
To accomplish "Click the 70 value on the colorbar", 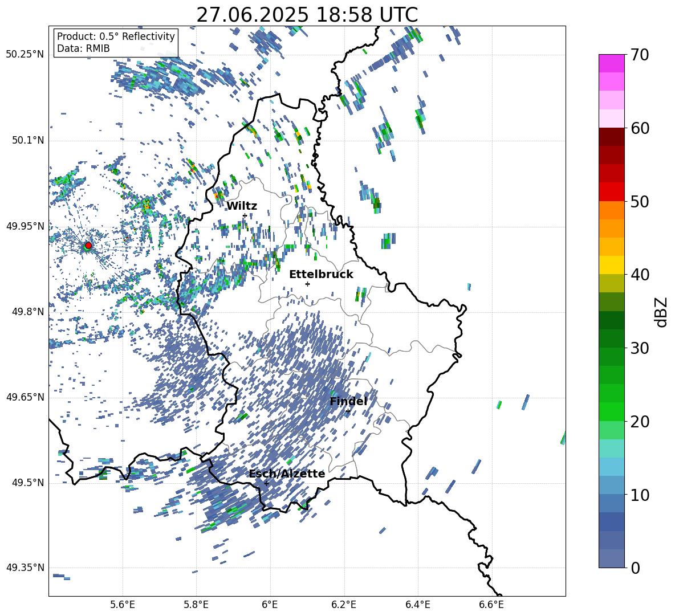I will [640, 55].
